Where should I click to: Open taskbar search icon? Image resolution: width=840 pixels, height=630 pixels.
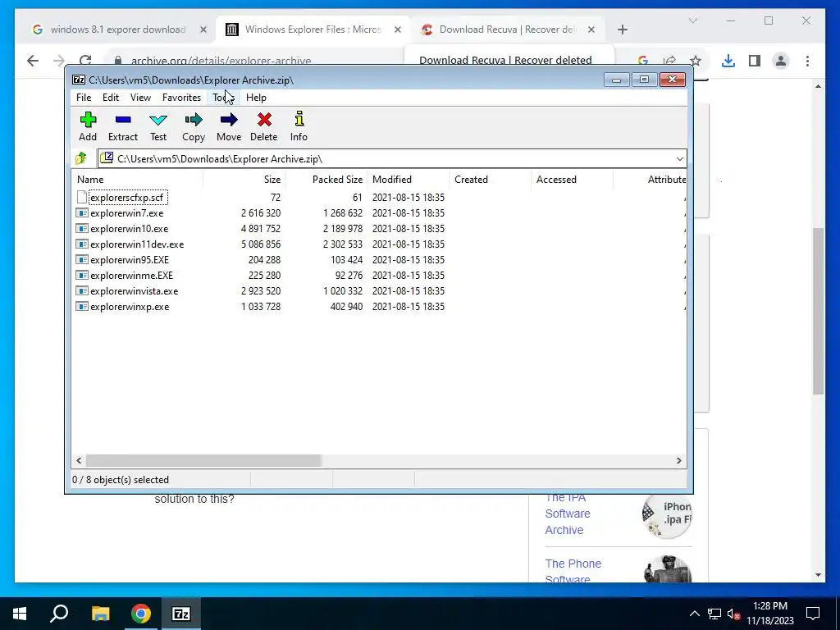(x=59, y=614)
